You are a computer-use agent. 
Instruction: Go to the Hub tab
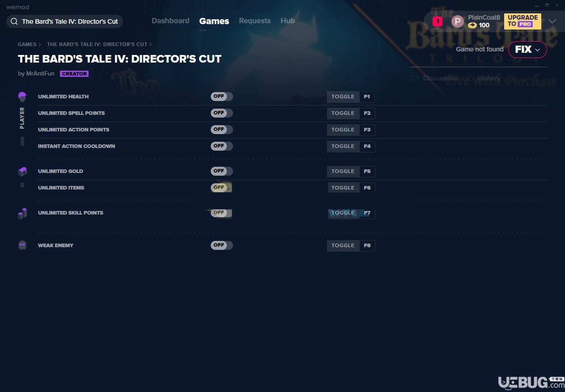pos(288,21)
